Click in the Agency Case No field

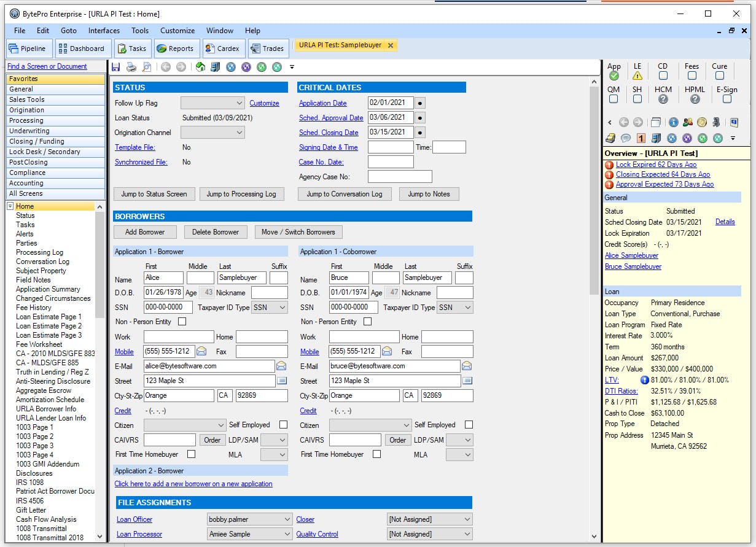(x=400, y=177)
